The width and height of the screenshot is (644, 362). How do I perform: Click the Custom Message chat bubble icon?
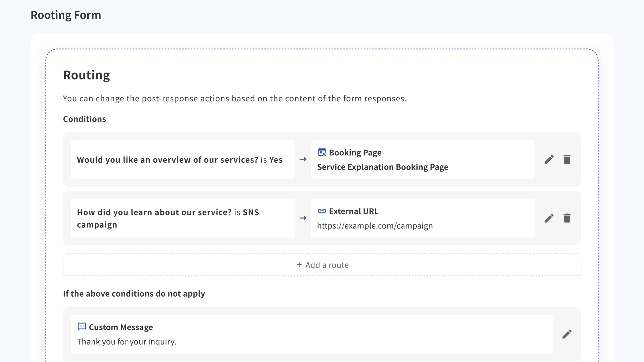82,327
